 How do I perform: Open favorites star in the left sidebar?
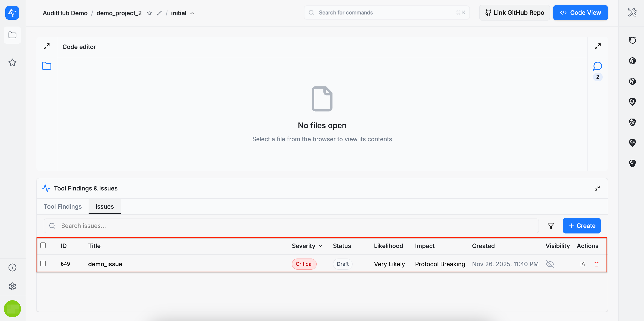[12, 62]
